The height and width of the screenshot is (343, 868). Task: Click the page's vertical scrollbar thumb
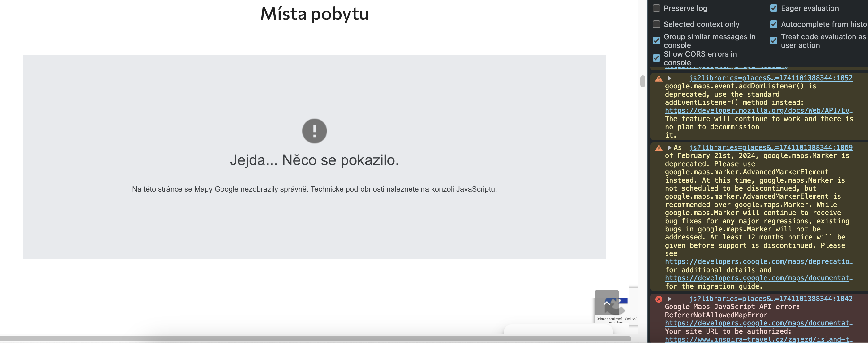pos(642,81)
